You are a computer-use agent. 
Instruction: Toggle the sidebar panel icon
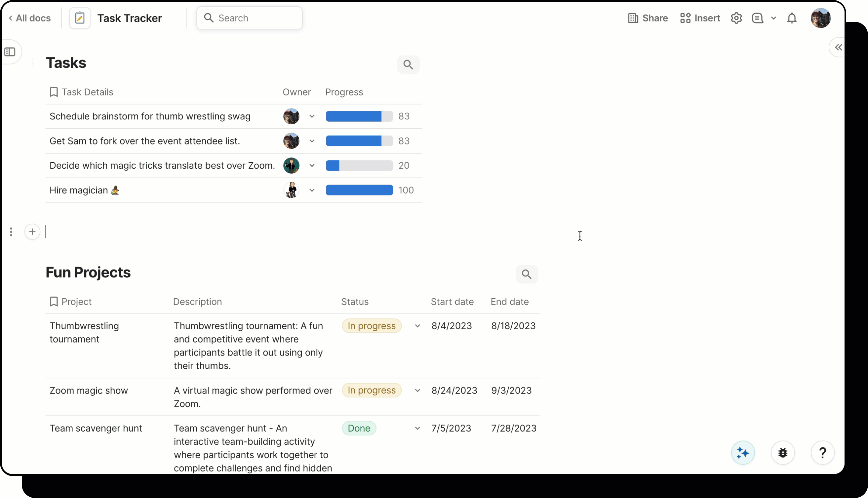(10, 52)
